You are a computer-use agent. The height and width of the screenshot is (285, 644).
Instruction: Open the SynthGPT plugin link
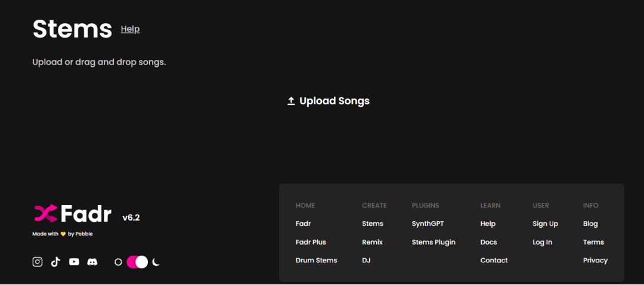pos(428,224)
